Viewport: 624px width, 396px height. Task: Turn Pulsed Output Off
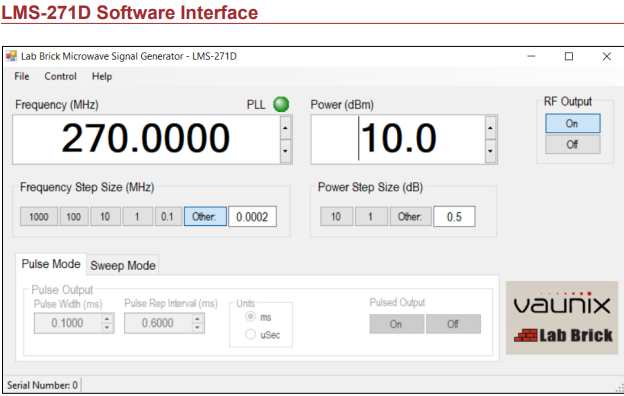(453, 324)
